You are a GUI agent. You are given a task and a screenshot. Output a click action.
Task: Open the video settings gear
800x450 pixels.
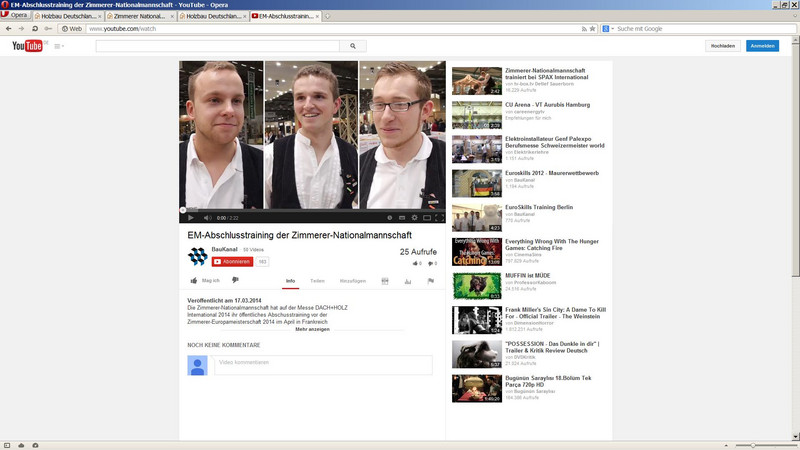(x=414, y=217)
